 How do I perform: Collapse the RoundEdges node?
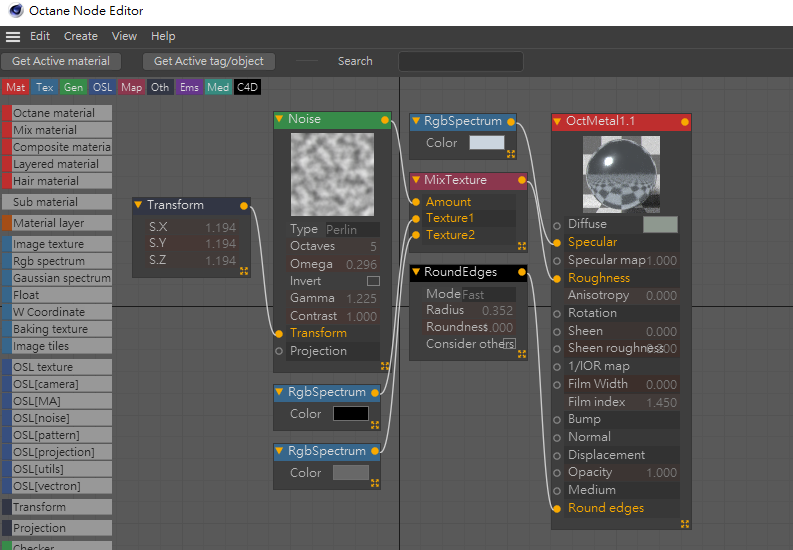pos(416,272)
